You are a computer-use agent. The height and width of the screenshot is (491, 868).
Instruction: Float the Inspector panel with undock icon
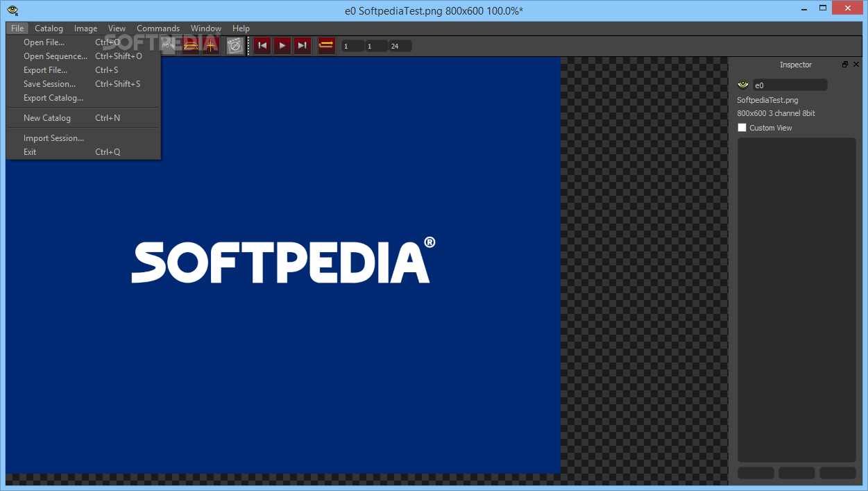845,65
